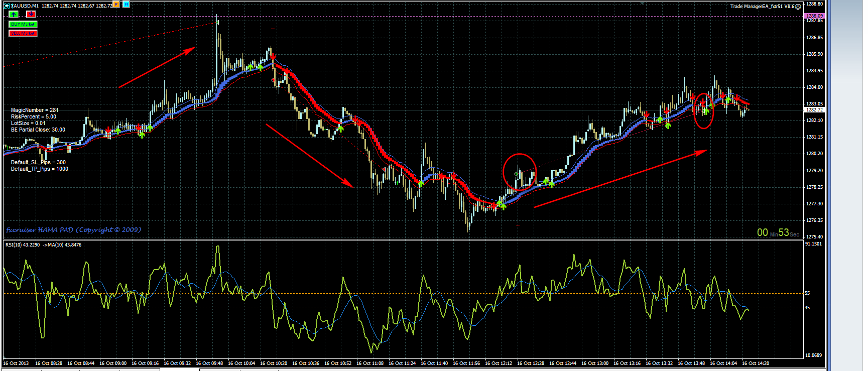Click the candle countdown timer 00 Min 53 Sec

[778, 232]
